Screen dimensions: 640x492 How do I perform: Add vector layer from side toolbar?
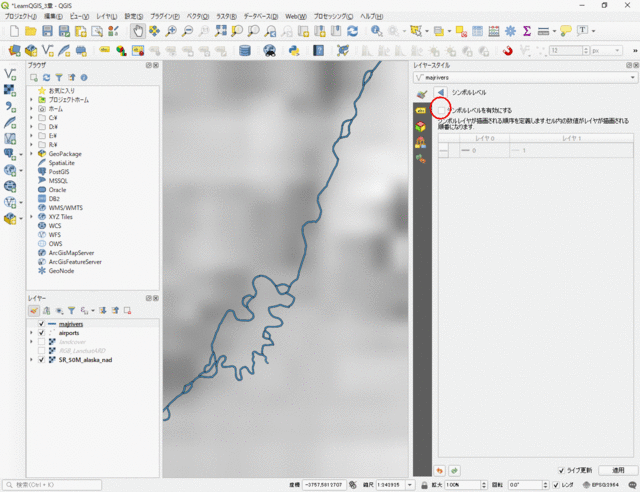(10, 74)
